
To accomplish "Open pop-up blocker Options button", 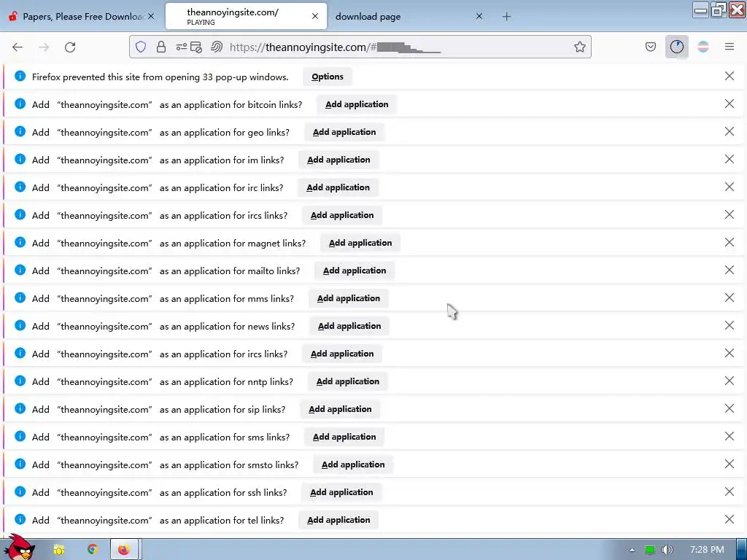I will point(328,77).
